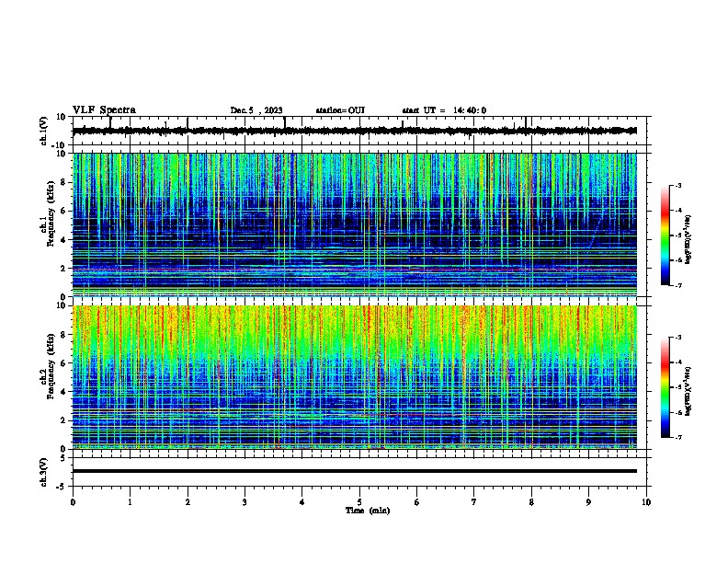
Task: Click the "-10" tick on ch.1(V) axis
Action: [60, 145]
